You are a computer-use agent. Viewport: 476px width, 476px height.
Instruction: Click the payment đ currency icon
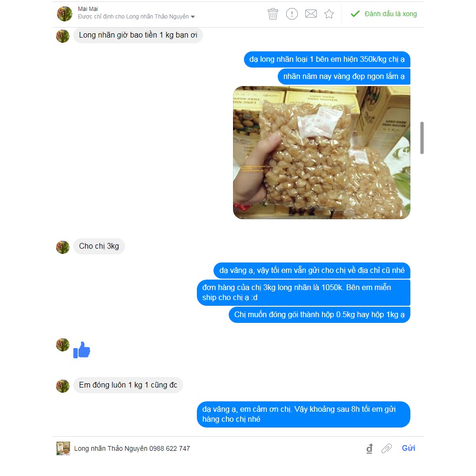click(369, 448)
